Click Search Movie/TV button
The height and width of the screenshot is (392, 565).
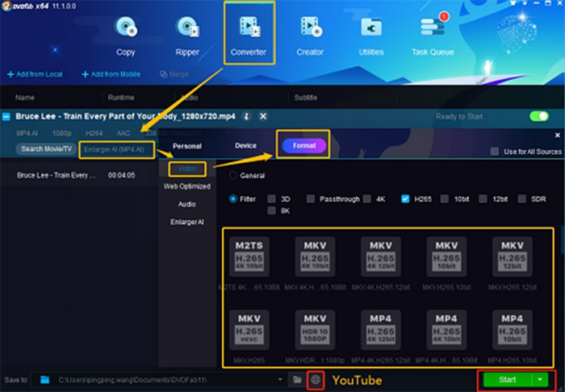pos(46,149)
